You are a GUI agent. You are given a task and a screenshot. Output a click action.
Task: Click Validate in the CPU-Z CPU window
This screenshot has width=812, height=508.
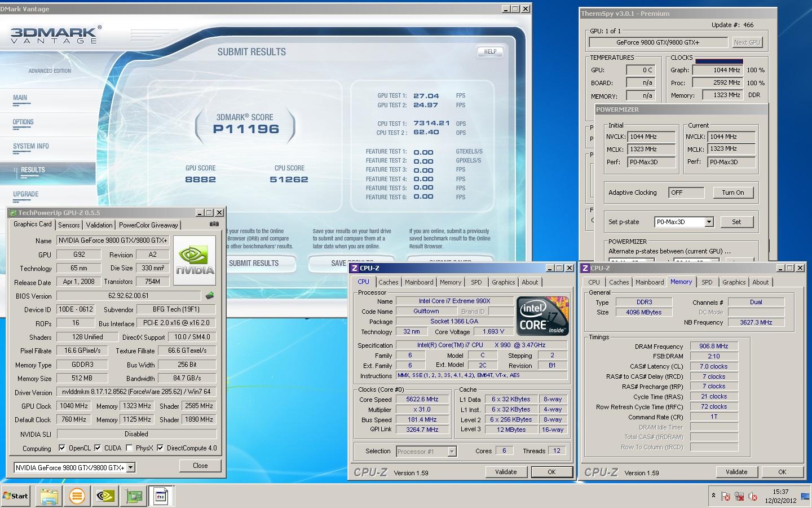click(x=506, y=472)
